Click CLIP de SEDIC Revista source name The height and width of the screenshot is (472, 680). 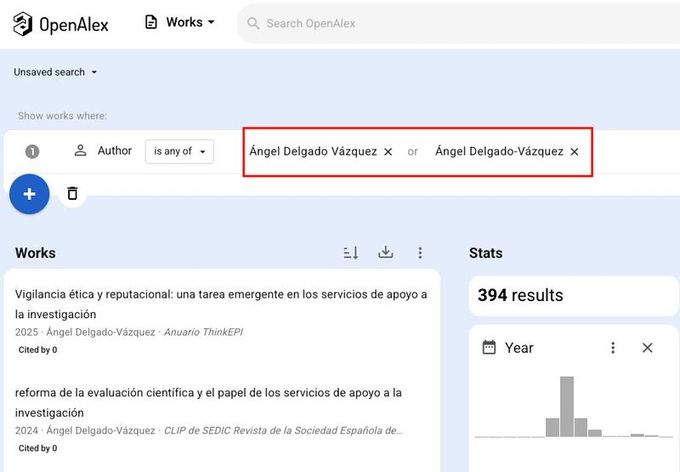click(283, 430)
